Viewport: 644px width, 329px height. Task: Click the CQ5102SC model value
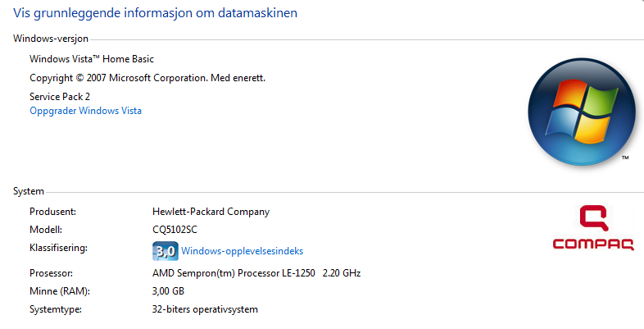[x=175, y=230]
